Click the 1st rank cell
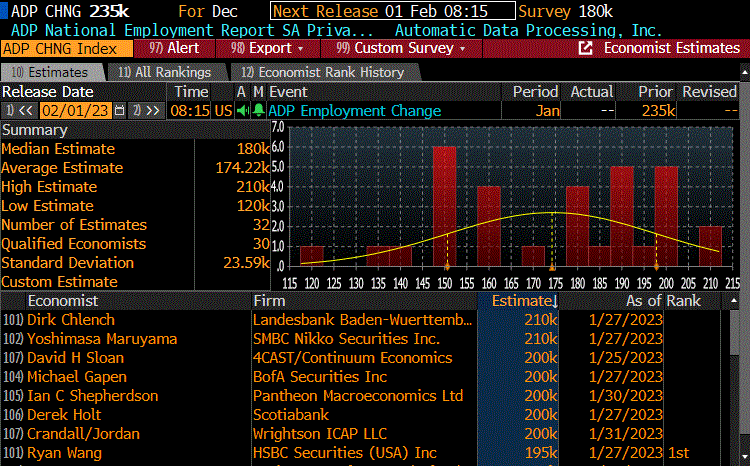 click(678, 453)
